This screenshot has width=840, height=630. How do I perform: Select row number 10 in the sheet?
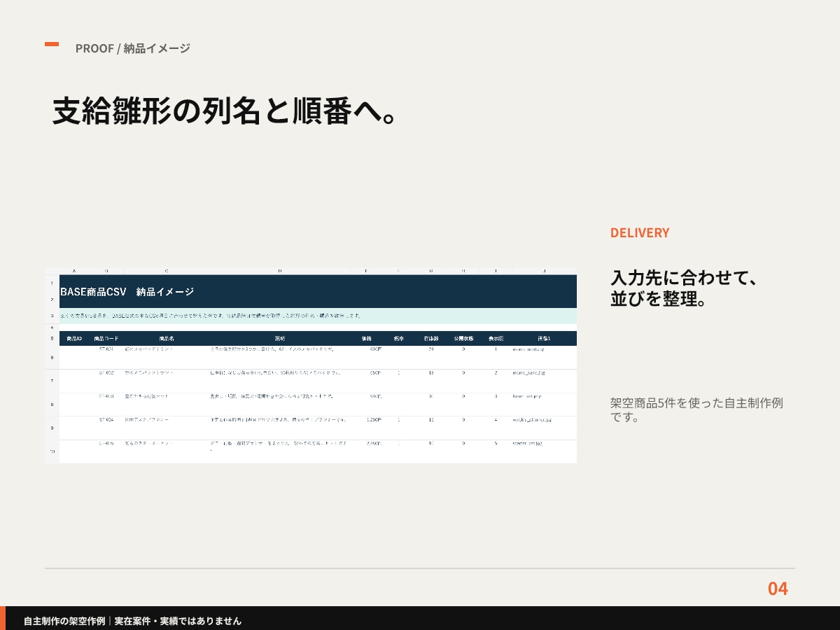pos(52,451)
